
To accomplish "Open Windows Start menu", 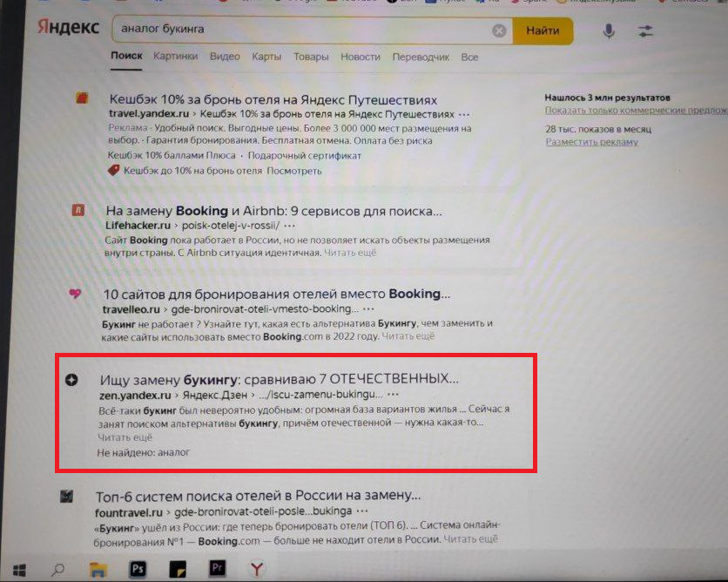I will point(19,570).
